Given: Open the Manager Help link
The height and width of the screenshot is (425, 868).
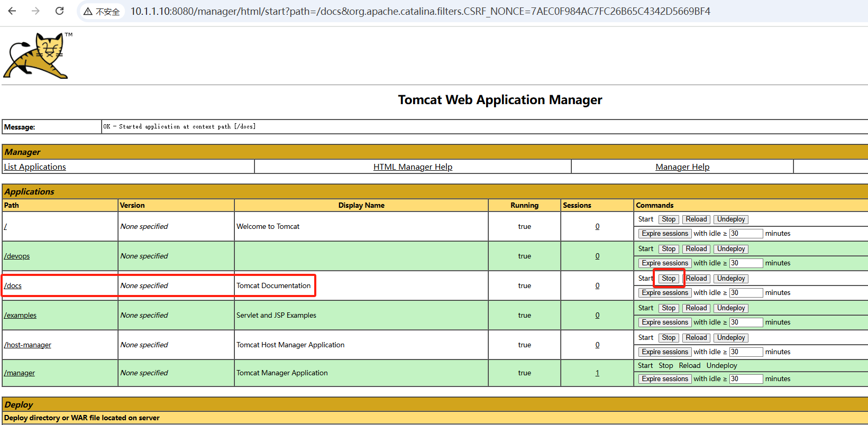Looking at the screenshot, I should click(682, 167).
